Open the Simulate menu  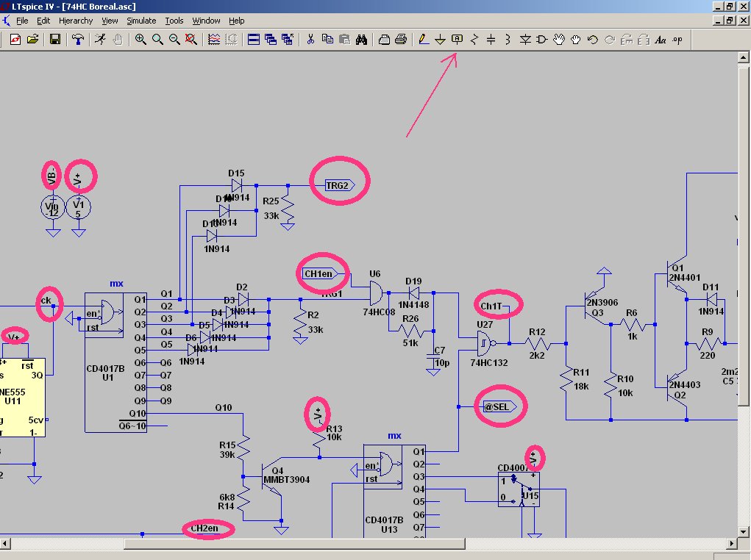tap(140, 21)
